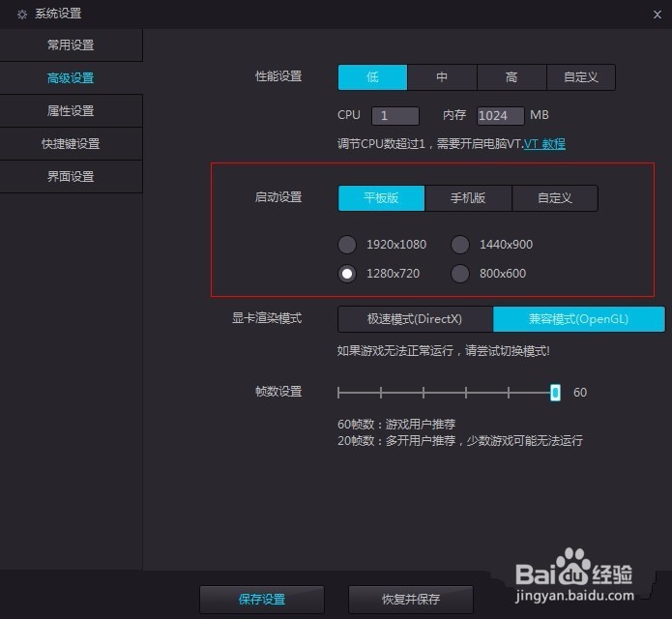Select the 1280x720 resolution radio button
The width and height of the screenshot is (672, 619).
(347, 274)
